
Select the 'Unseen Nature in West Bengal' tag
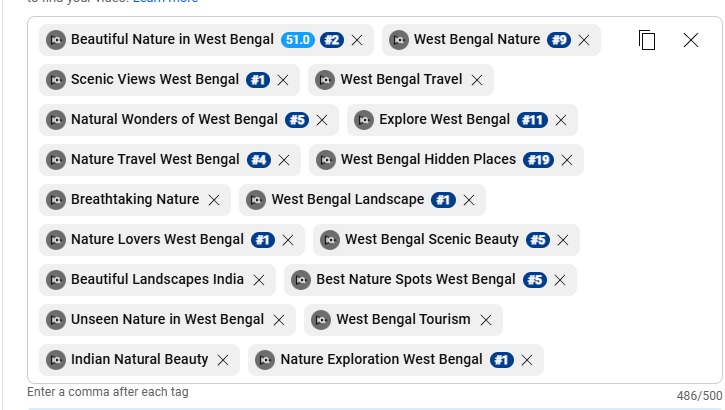click(x=167, y=320)
